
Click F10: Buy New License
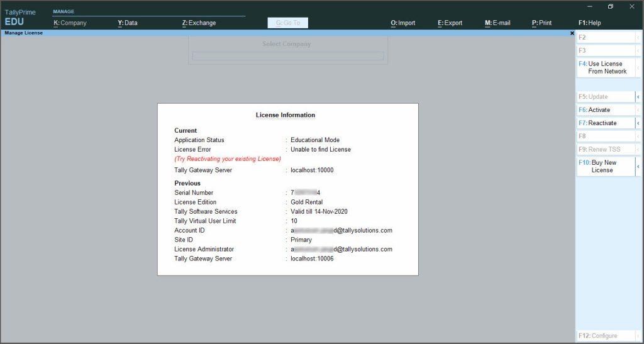pos(606,166)
